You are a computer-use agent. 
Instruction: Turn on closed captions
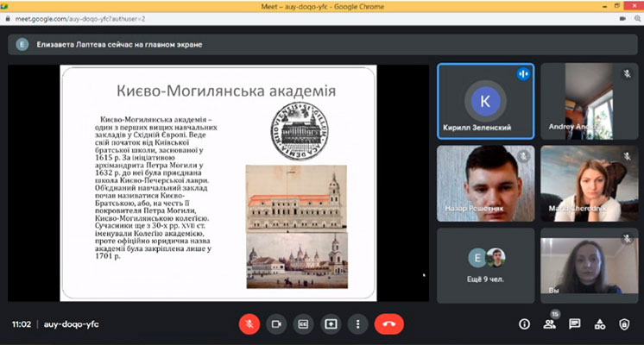303,324
